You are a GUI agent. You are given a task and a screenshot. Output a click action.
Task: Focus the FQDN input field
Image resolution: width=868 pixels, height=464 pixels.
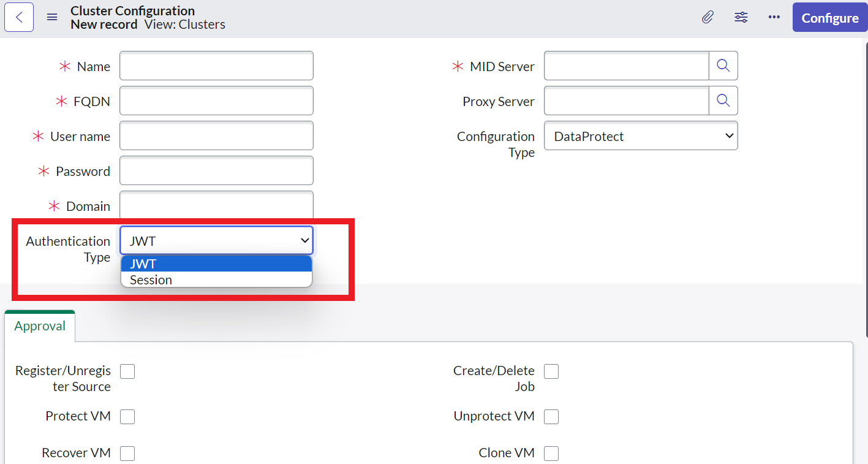click(216, 101)
